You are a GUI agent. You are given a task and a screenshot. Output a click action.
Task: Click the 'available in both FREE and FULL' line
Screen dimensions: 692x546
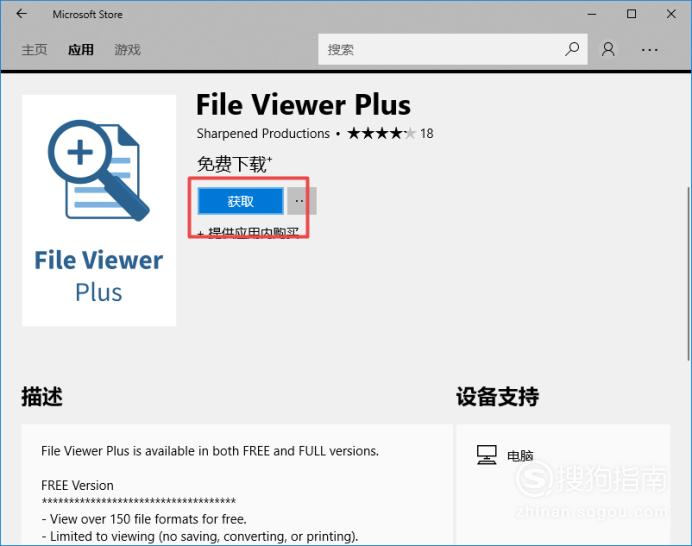click(210, 451)
